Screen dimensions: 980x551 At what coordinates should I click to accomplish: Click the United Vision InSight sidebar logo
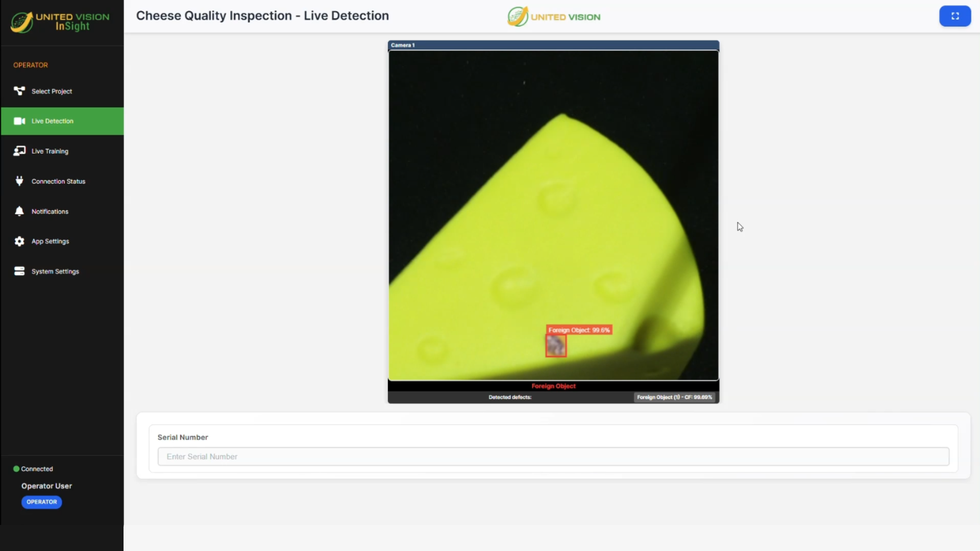coord(60,22)
